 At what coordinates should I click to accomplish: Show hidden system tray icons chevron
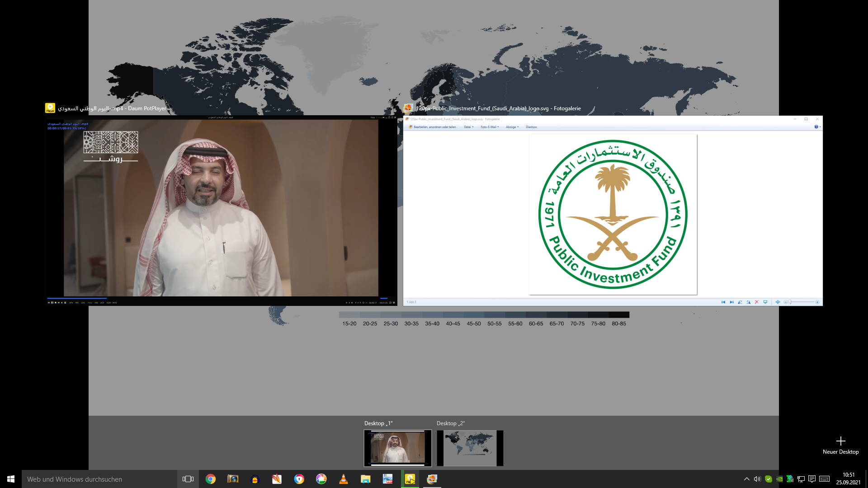pyautogui.click(x=746, y=479)
